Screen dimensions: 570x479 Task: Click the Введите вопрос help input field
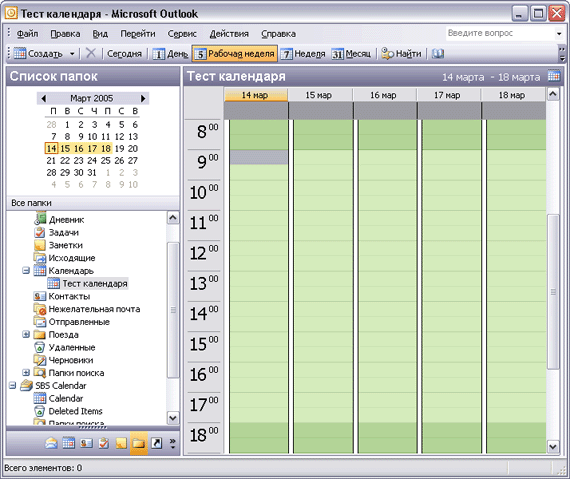tap(500, 33)
